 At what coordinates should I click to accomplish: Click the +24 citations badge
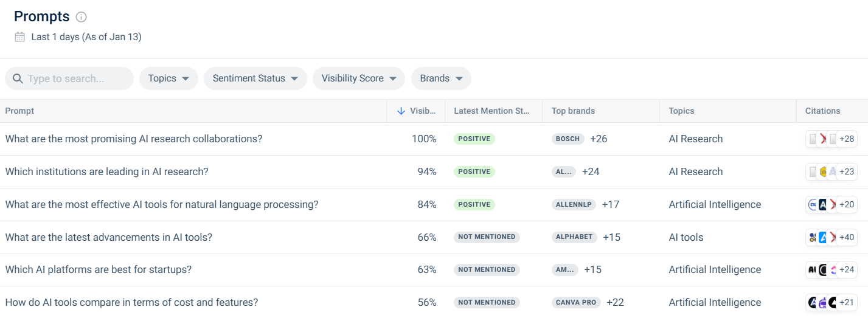point(847,269)
